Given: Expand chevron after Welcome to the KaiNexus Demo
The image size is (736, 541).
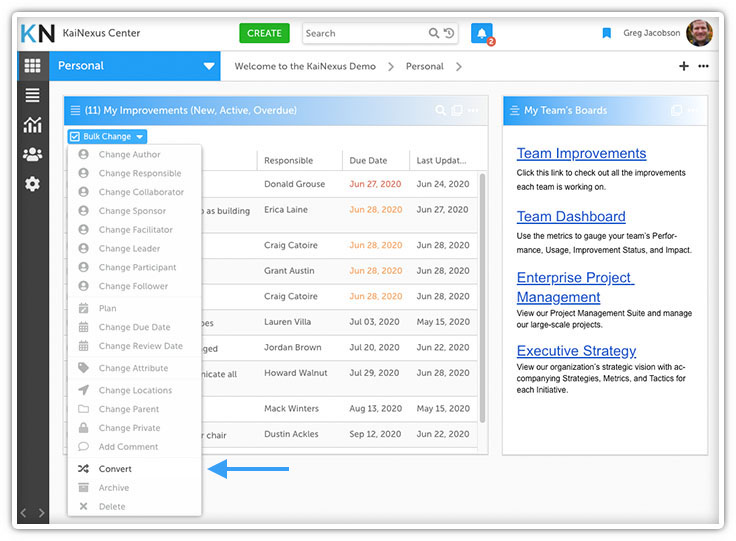Looking at the screenshot, I should (x=391, y=67).
